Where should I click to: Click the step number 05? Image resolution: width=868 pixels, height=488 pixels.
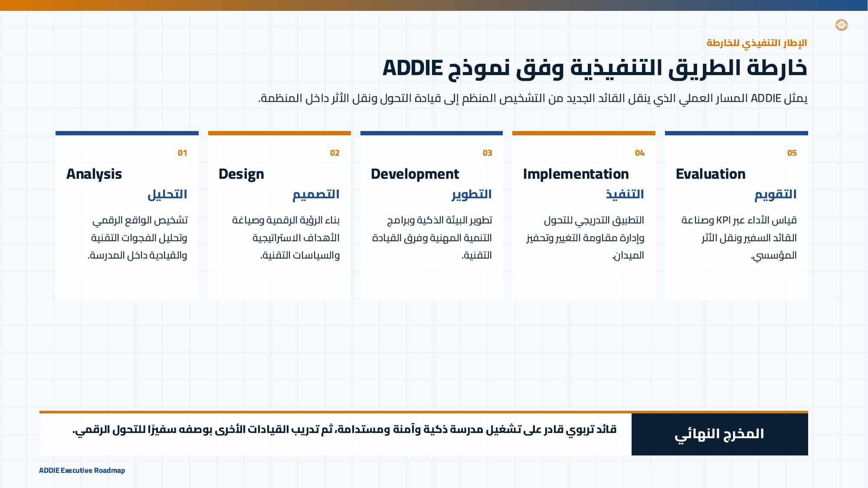(x=792, y=153)
